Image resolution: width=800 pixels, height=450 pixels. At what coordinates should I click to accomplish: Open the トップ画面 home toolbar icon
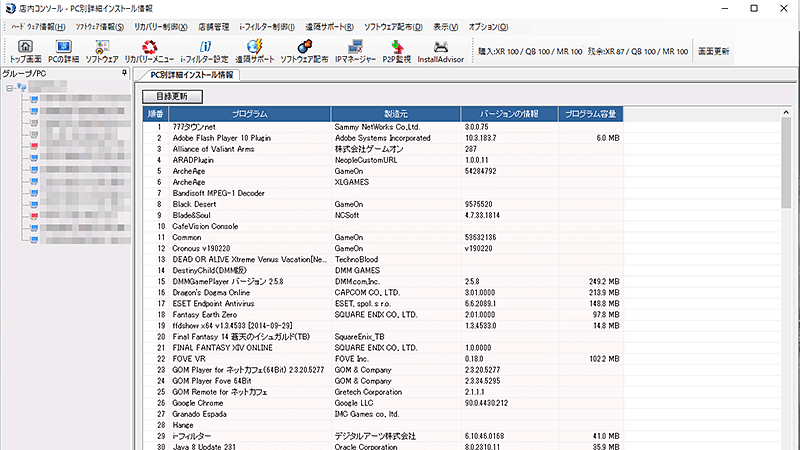tap(25, 52)
